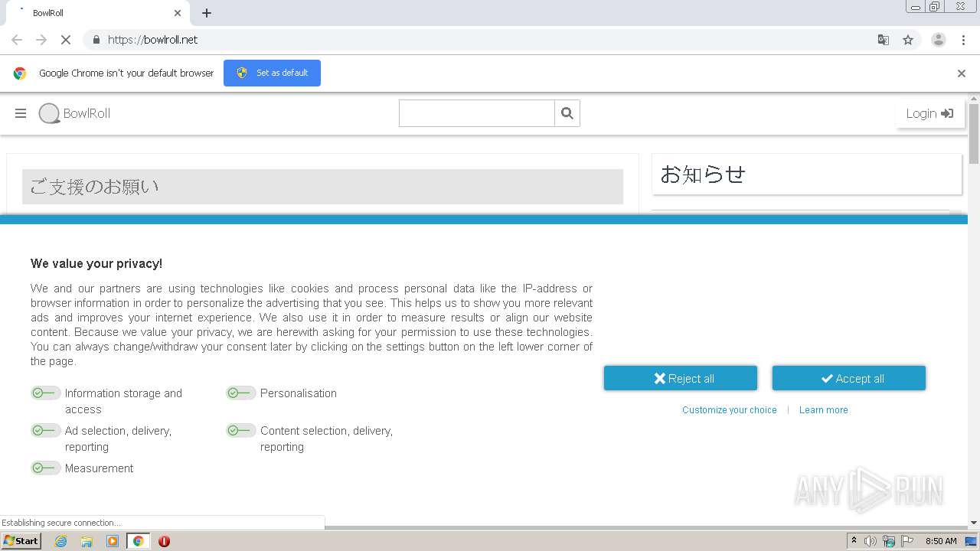Click Accept all button
This screenshot has height=551, width=980.
coord(849,378)
